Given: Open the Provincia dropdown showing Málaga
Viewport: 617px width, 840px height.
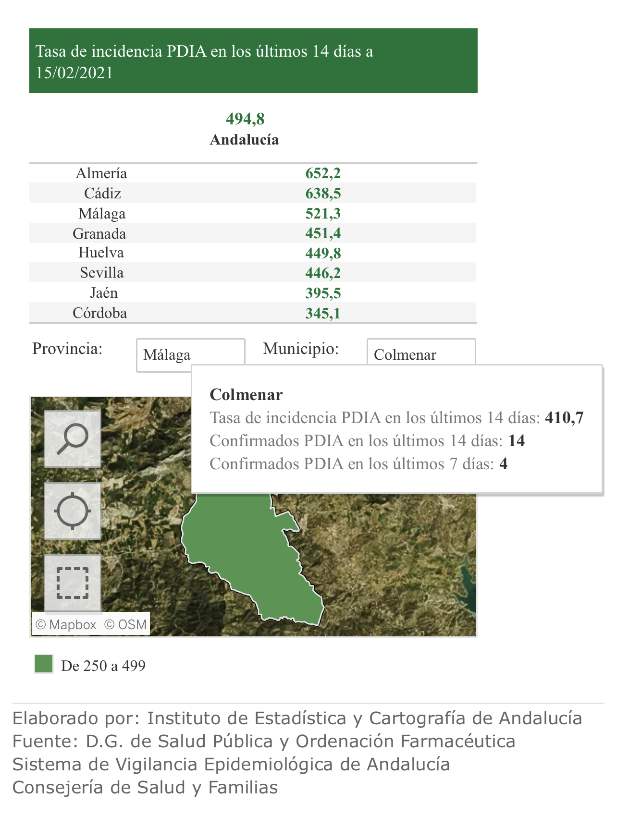Looking at the screenshot, I should coord(191,355).
